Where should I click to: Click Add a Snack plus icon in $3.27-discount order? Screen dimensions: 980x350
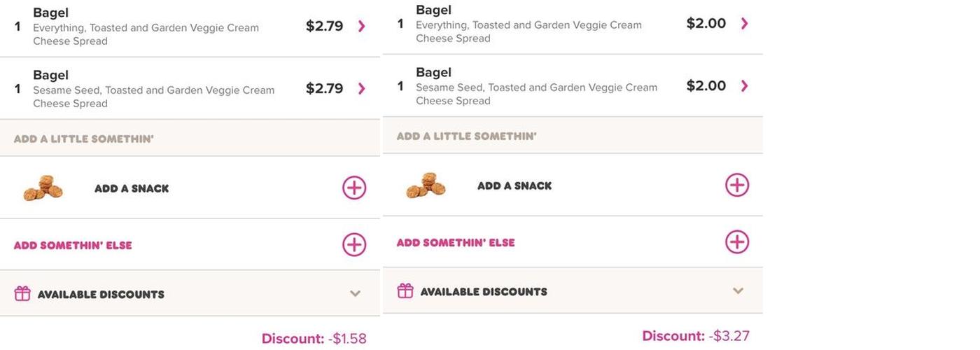(737, 185)
